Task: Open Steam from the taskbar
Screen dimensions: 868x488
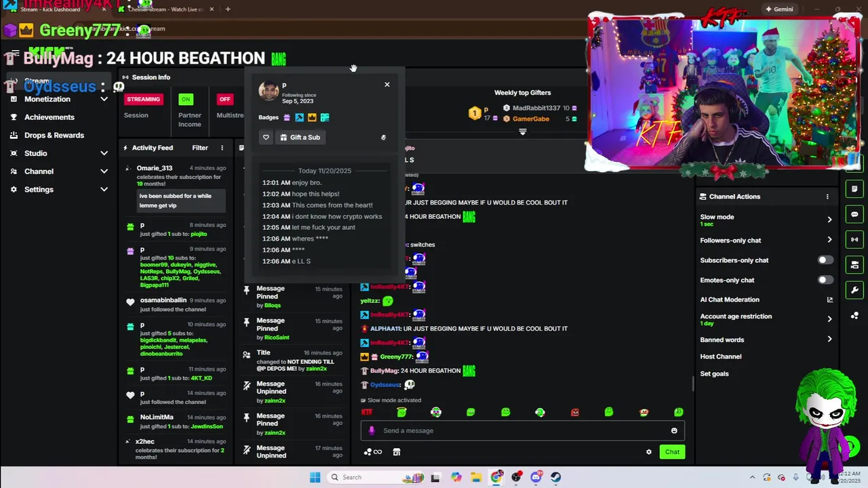Action: click(x=556, y=477)
